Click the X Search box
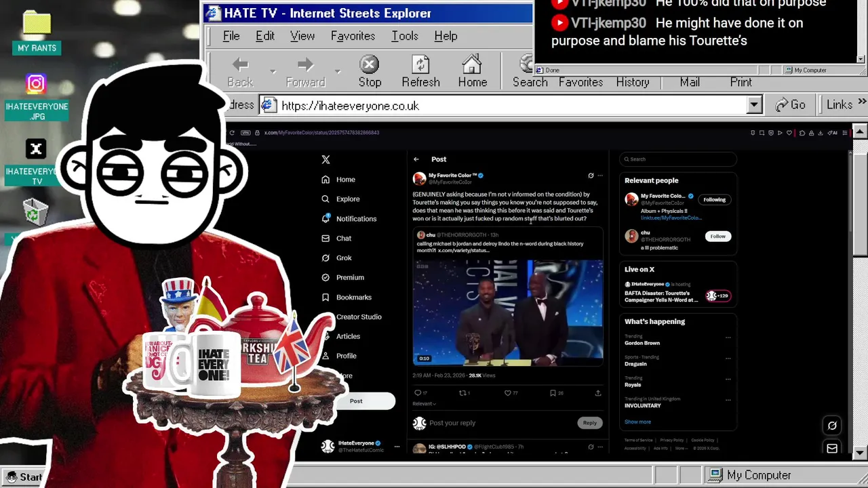This screenshot has height=488, width=868. pyautogui.click(x=678, y=159)
